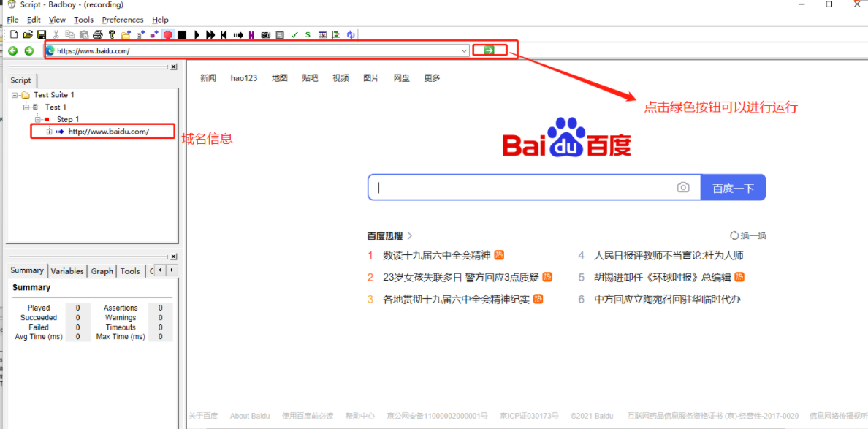Open the Tools menu
Screen dimensions: 868x429
pos(83,20)
